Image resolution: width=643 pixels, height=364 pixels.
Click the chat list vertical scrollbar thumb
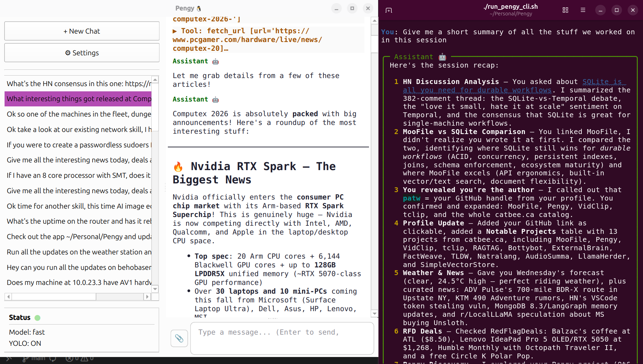pyautogui.click(x=155, y=107)
